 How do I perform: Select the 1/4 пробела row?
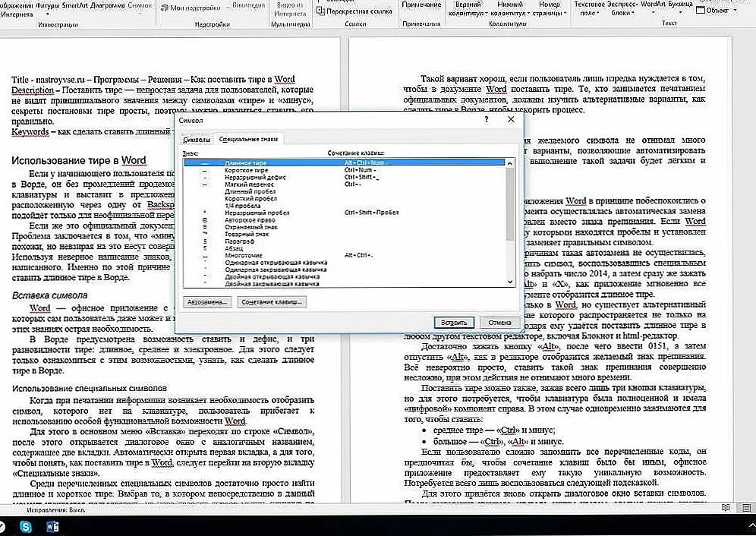coord(345,206)
